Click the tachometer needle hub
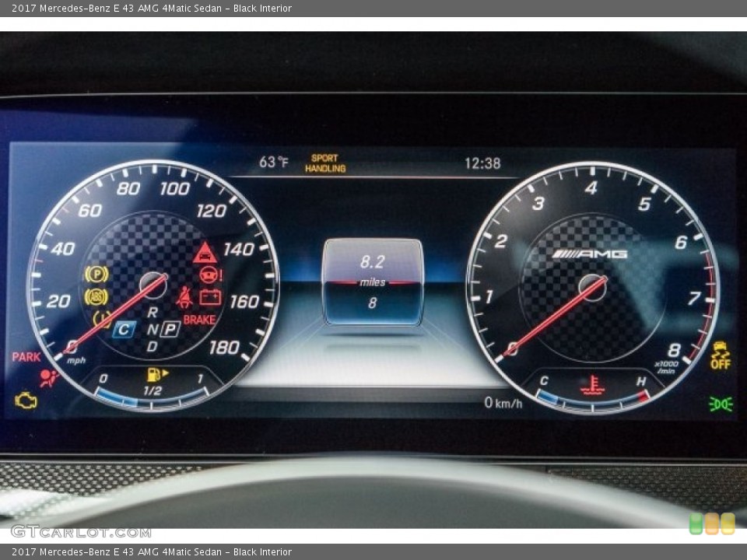 point(593,288)
